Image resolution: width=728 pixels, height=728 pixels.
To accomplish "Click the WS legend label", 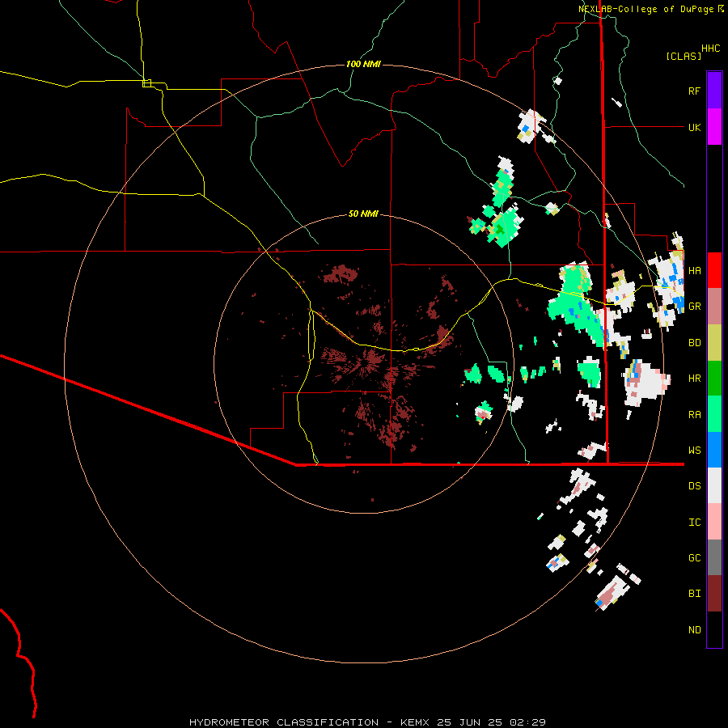I will [x=694, y=451].
